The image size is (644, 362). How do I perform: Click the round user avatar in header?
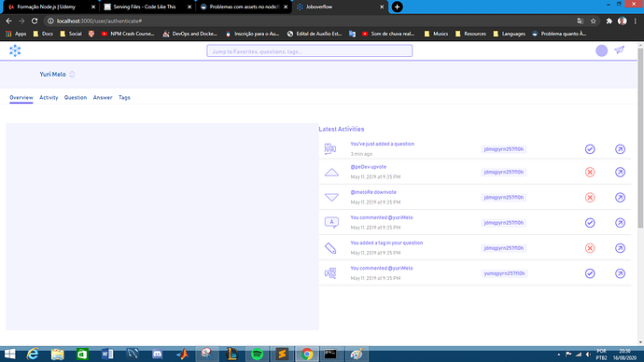point(601,50)
